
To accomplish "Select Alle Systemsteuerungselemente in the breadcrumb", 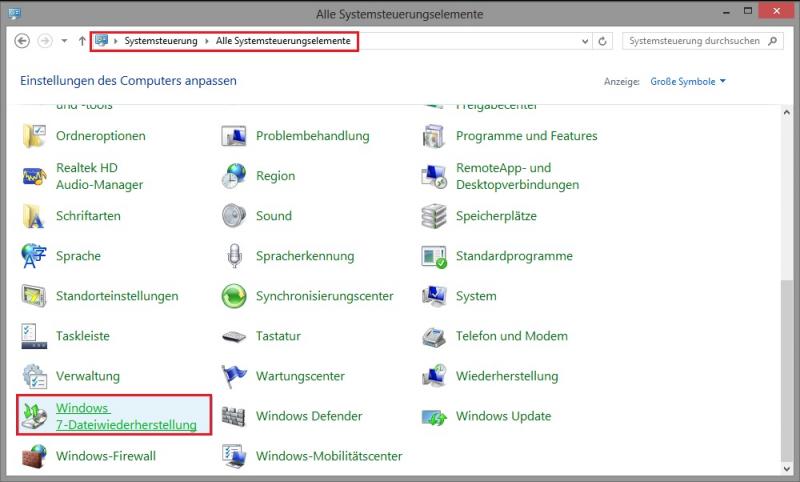I will [283, 41].
